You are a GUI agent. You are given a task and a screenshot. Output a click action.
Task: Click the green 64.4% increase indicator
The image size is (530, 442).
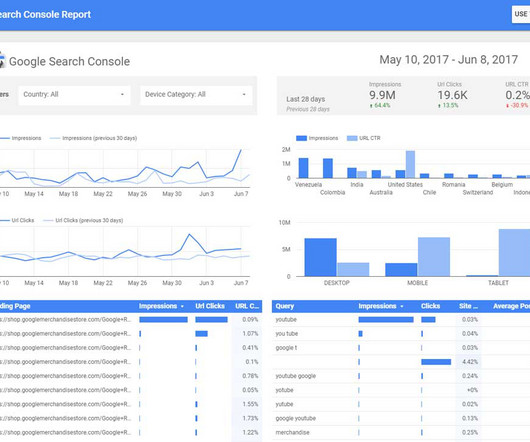click(x=380, y=105)
